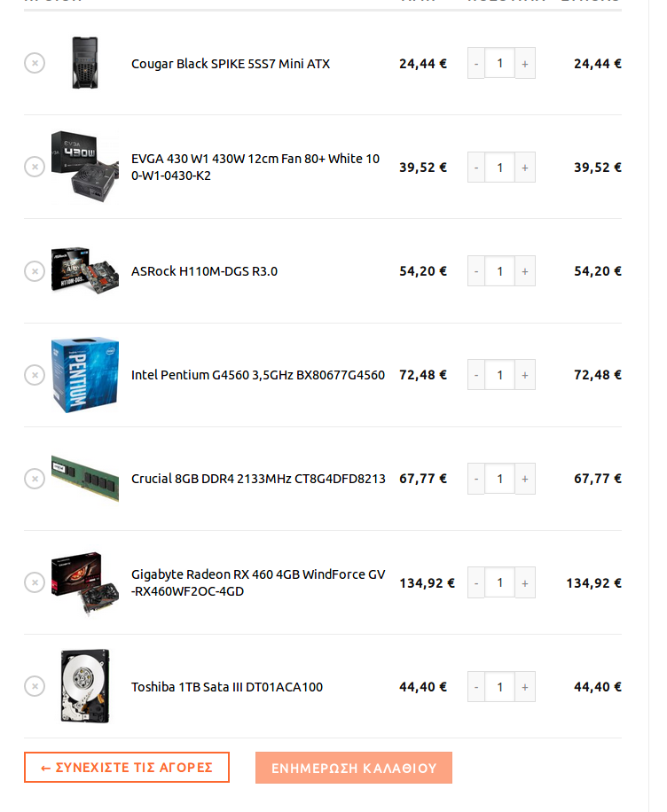The height and width of the screenshot is (812, 667).
Task: Increase quantity of Toshiba 1TB drive
Action: click(525, 687)
